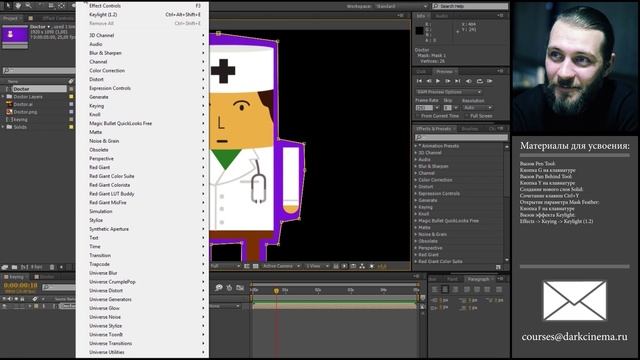This screenshot has height=360, width=640.
Task: Click new bin icon in Effects panel
Action: [x=498, y=267]
